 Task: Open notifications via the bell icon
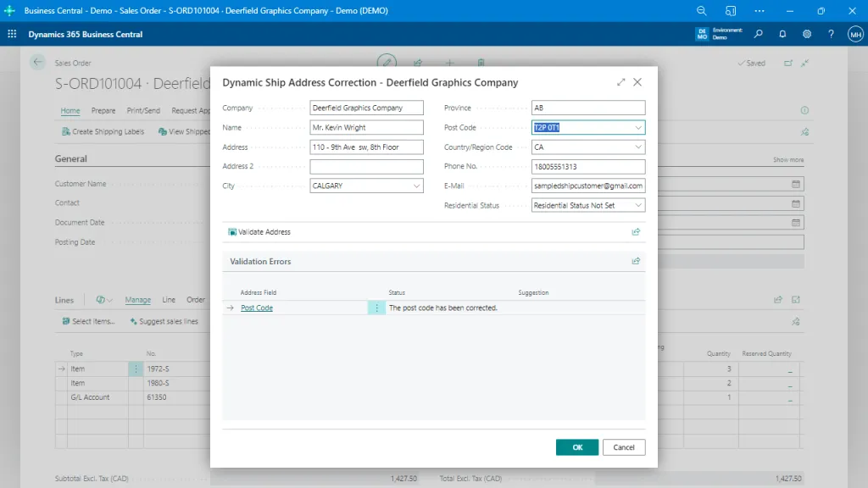point(782,34)
